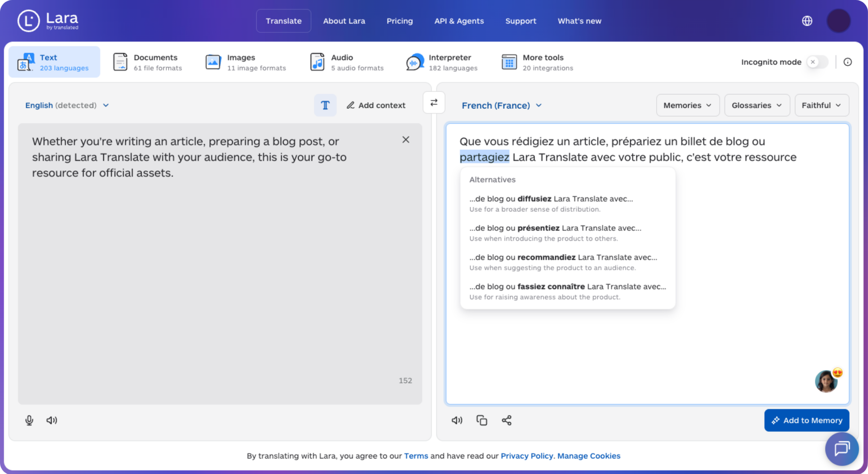The height and width of the screenshot is (474, 868).
Task: Open API & Agents in the navigation
Action: [x=459, y=21]
